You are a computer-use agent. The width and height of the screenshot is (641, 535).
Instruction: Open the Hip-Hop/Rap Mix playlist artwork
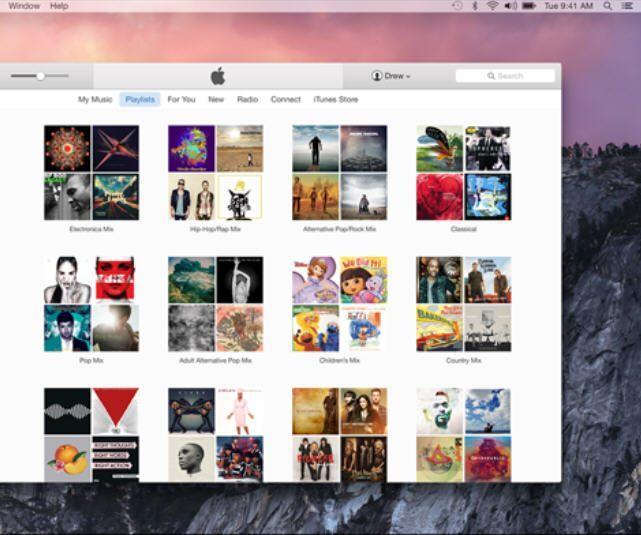215,172
